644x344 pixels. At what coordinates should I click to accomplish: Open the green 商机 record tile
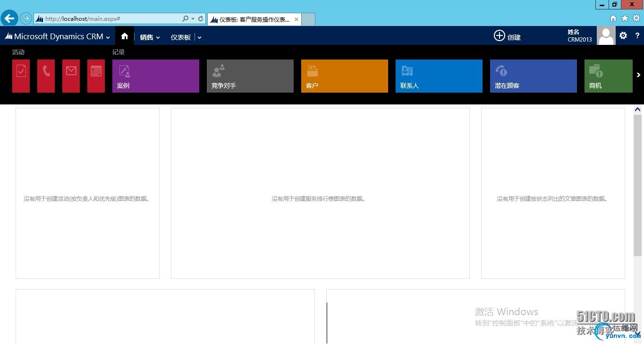(609, 76)
